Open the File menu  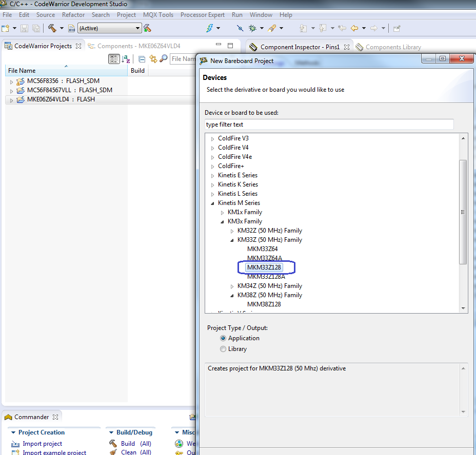click(x=7, y=15)
